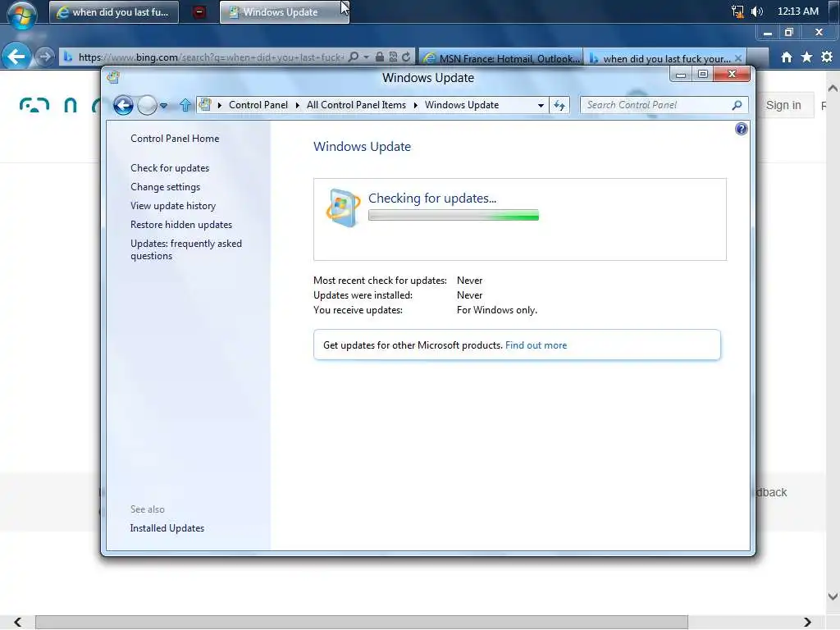View the security lock icon report
840x630 pixels.
[x=379, y=57]
